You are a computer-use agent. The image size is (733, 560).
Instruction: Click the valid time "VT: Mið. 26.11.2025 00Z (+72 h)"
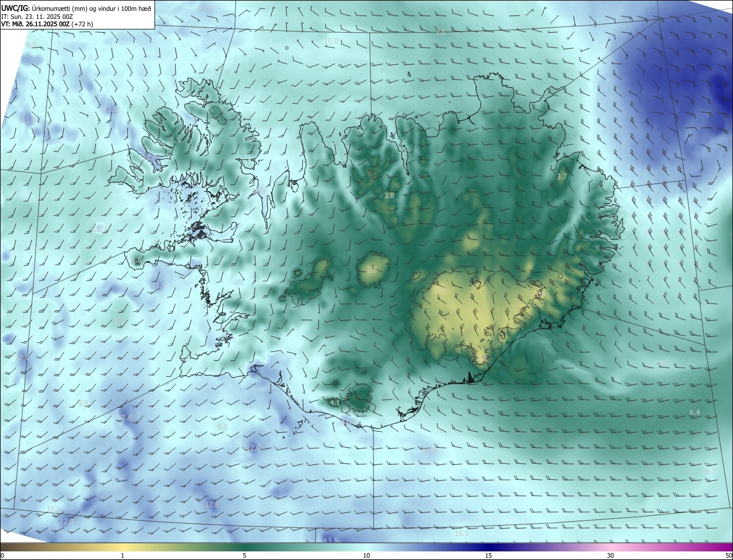[47, 24]
